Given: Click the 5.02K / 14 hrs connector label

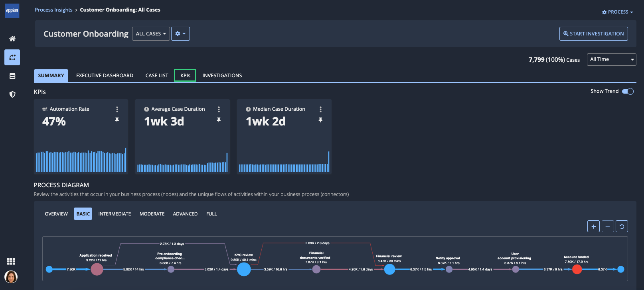Looking at the screenshot, I should (134, 269).
